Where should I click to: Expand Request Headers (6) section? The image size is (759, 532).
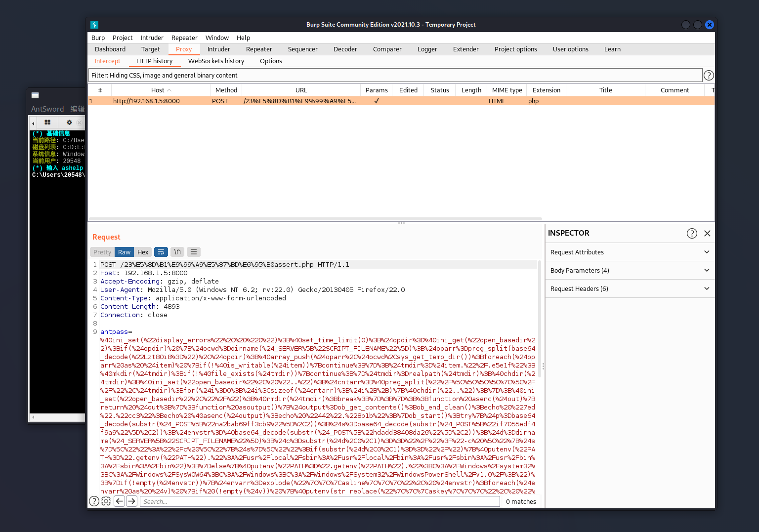pyautogui.click(x=630, y=288)
